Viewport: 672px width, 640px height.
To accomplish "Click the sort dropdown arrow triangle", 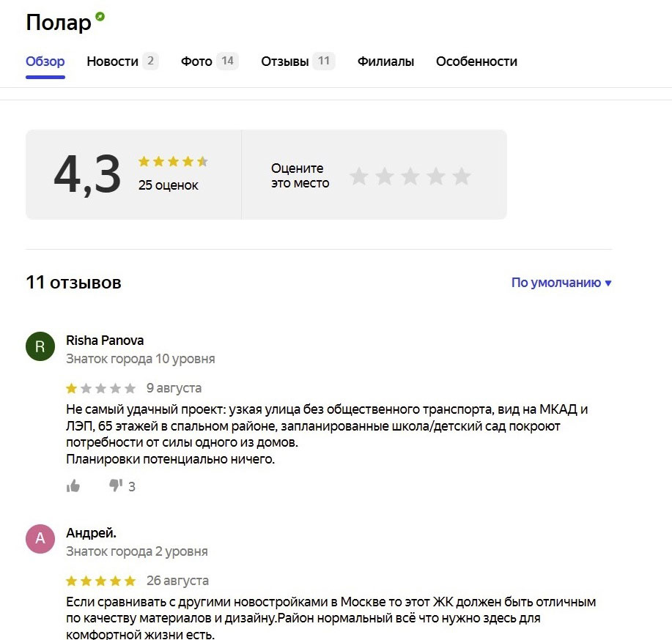I will pyautogui.click(x=608, y=283).
